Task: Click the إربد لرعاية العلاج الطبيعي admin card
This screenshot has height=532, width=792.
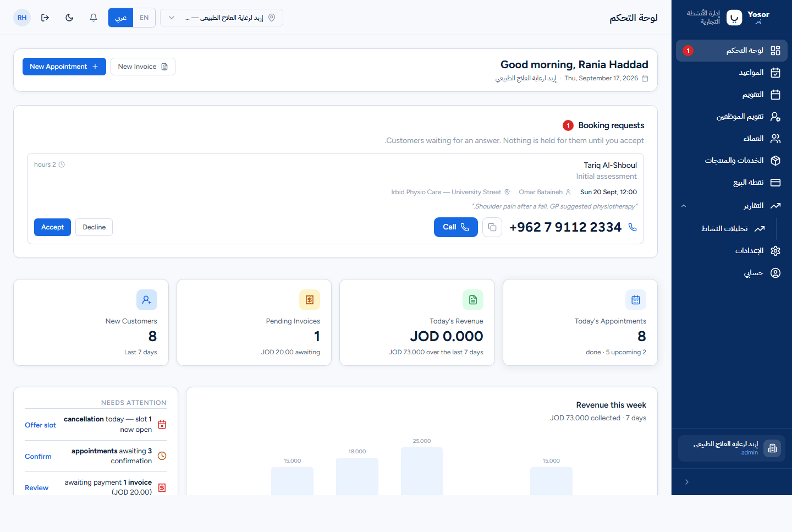Action: click(732, 448)
